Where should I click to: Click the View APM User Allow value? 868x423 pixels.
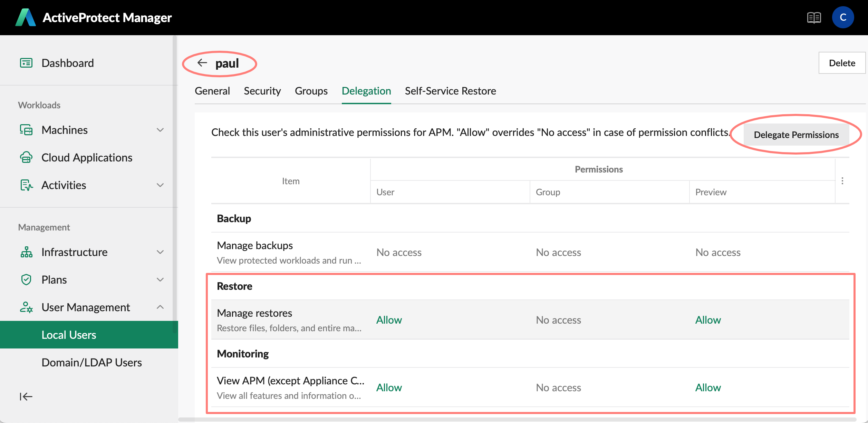[389, 387]
